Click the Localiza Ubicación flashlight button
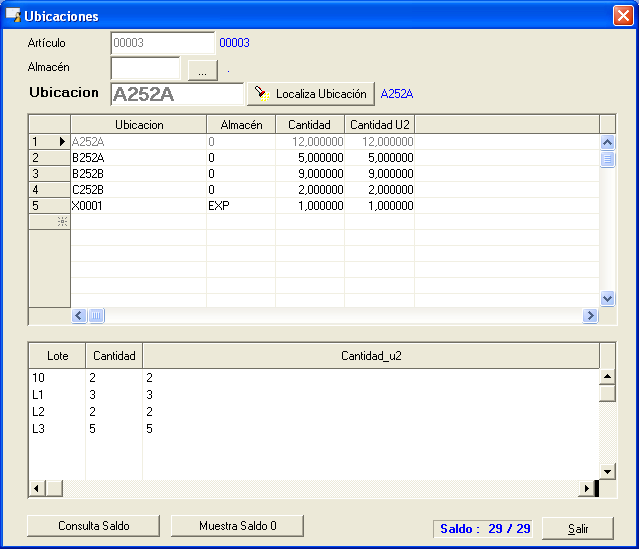The width and height of the screenshot is (639, 549). (x=311, y=94)
